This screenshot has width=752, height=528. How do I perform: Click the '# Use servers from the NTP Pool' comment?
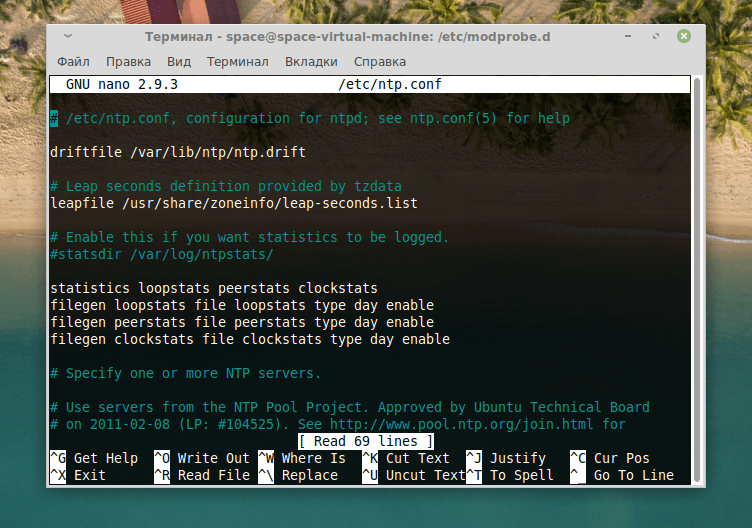click(350, 408)
